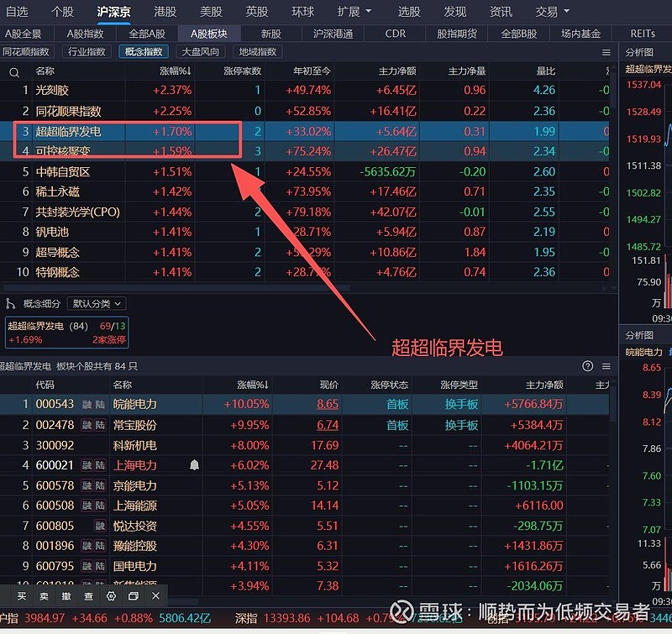
Task: Click the multi-window icon in the bottom trade toolbar
Action: click(x=132, y=596)
